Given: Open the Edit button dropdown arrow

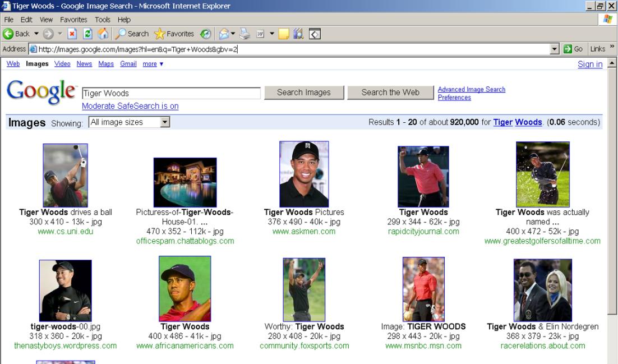Looking at the screenshot, I should [x=271, y=34].
